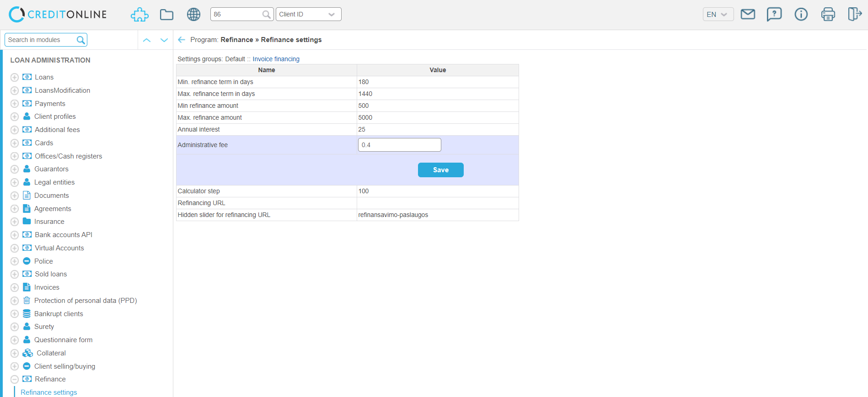The width and height of the screenshot is (868, 397).
Task: Click the logout door icon
Action: (x=854, y=15)
